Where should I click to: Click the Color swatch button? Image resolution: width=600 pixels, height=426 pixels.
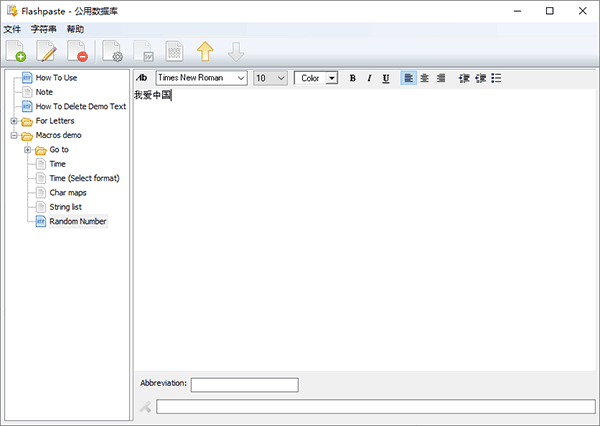[310, 78]
